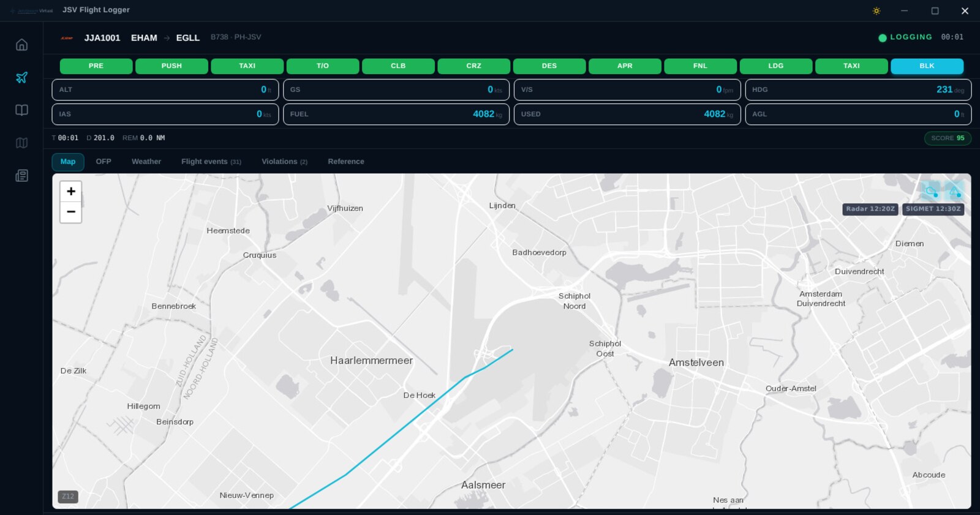Image resolution: width=980 pixels, height=515 pixels.
Task: Click the ALT altitude readout
Action: point(165,90)
